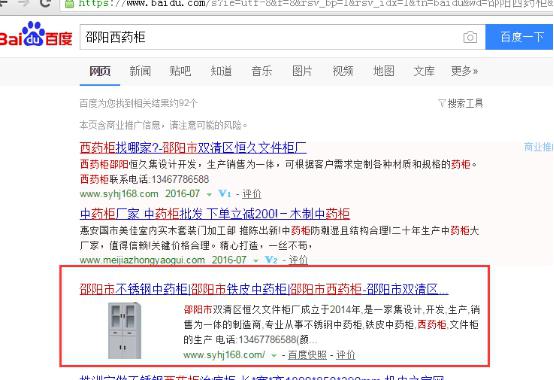Open 西药柜找哪家 result link
The width and height of the screenshot is (554, 380).
point(193,148)
